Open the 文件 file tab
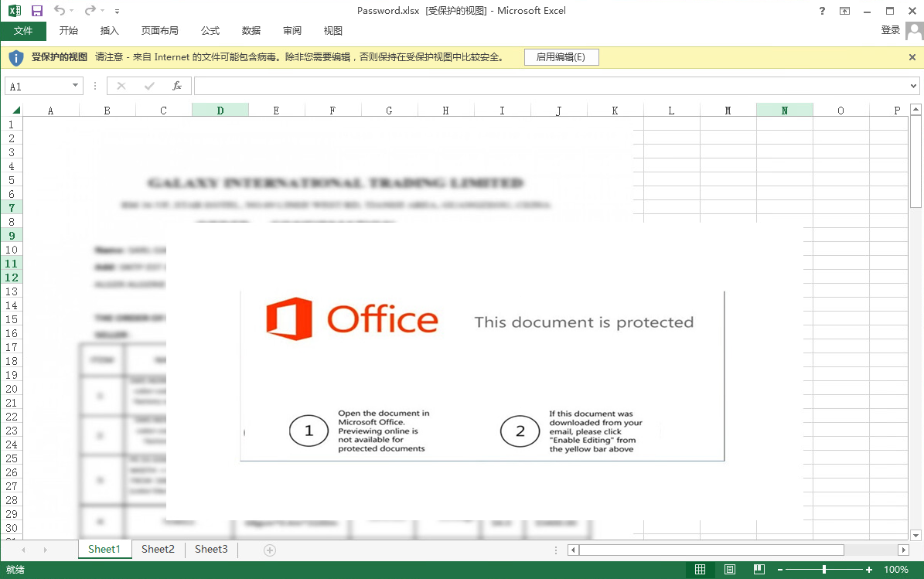The image size is (924, 579). tap(23, 31)
